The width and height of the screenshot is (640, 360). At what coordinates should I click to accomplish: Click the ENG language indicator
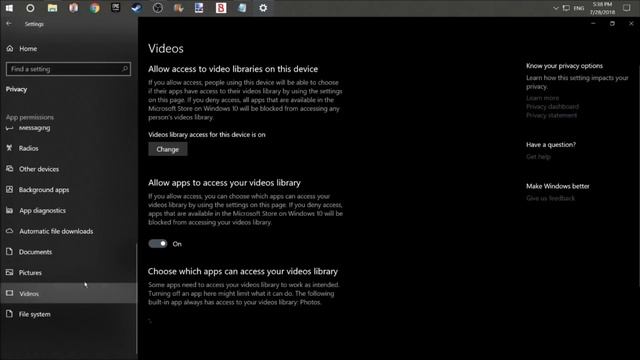(579, 8)
